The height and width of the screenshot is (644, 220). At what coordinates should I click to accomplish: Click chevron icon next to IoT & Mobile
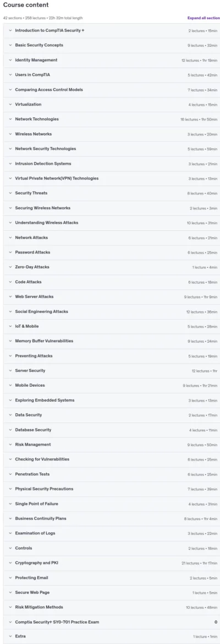pos(10,326)
